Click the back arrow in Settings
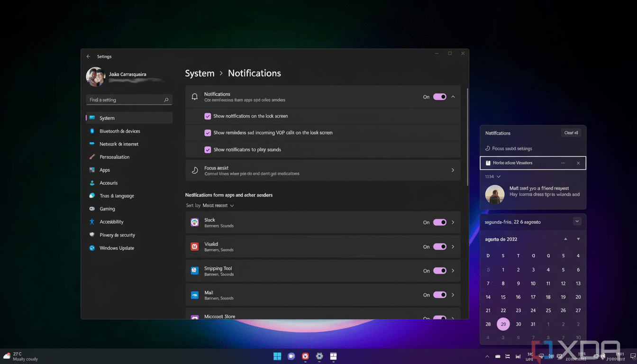The height and width of the screenshot is (364, 637). tap(88, 56)
